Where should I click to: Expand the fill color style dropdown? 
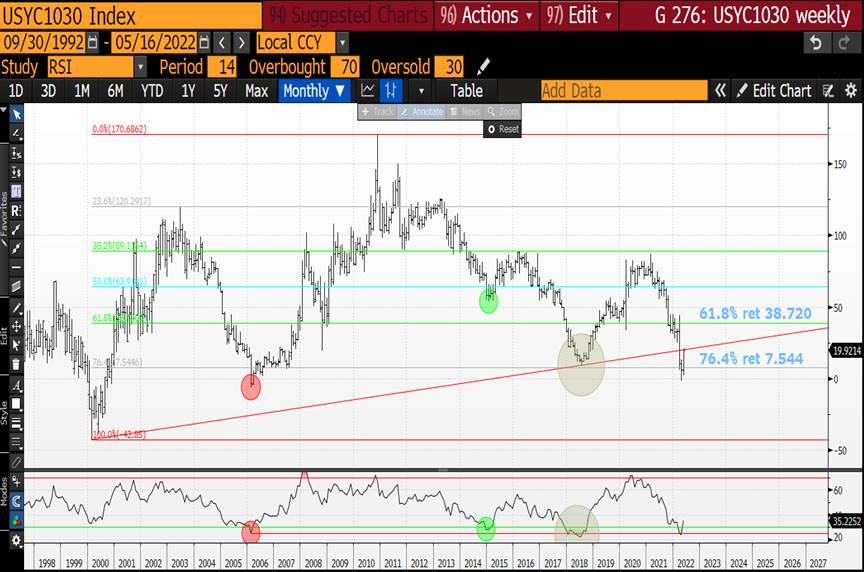pos(17,404)
